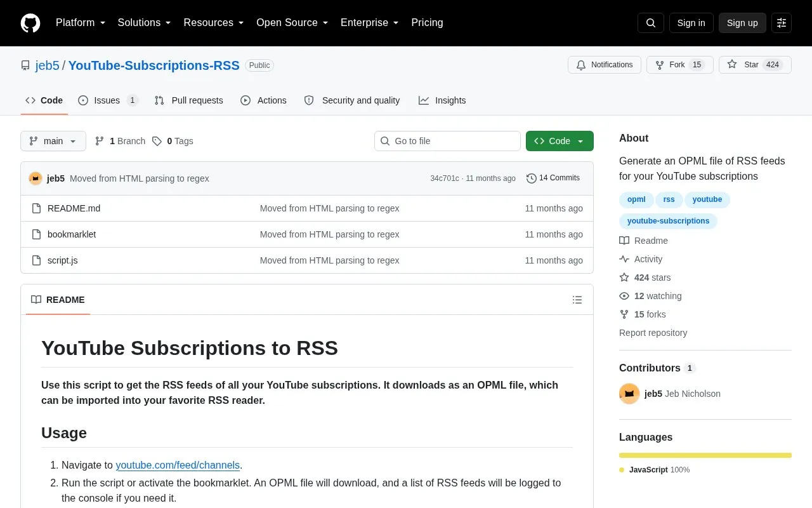The image size is (812, 508).
Task: Open the Actions tab
Action: (x=263, y=100)
